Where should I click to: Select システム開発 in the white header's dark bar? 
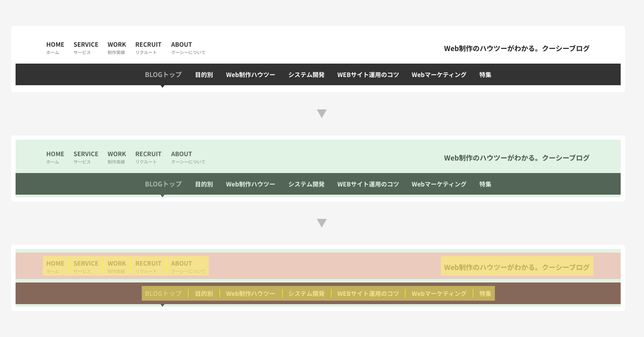coord(306,74)
